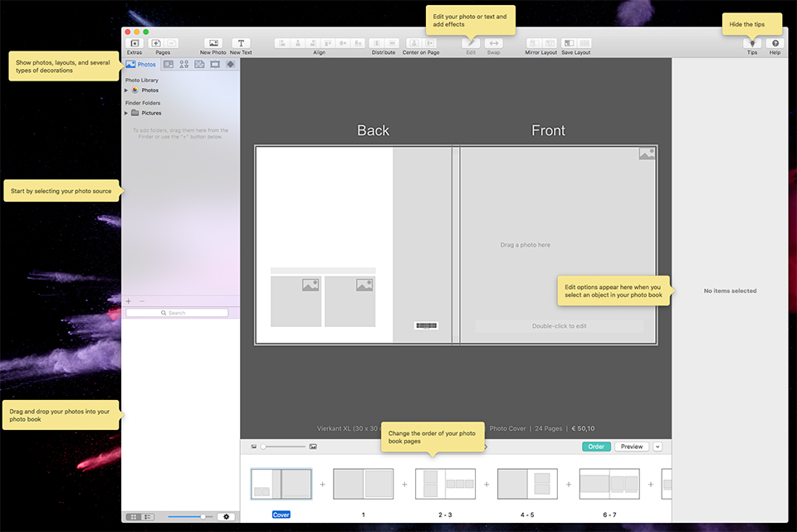This screenshot has width=797, height=532.
Task: Switch photo browser to grid view
Action: 133,517
